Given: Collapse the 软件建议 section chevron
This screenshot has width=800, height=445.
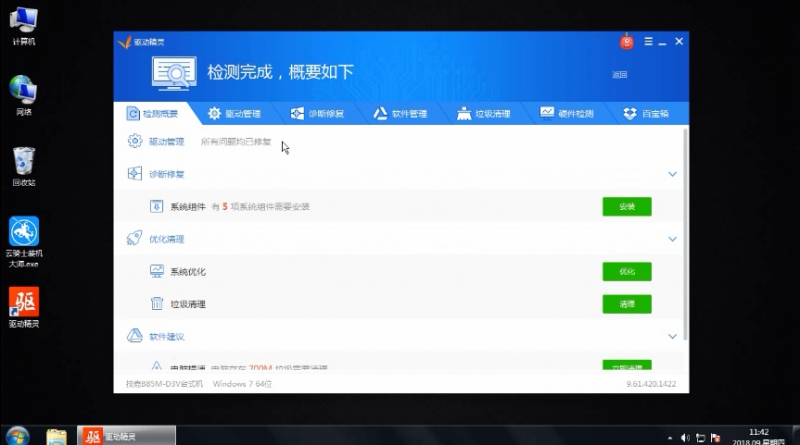Looking at the screenshot, I should tap(672, 336).
